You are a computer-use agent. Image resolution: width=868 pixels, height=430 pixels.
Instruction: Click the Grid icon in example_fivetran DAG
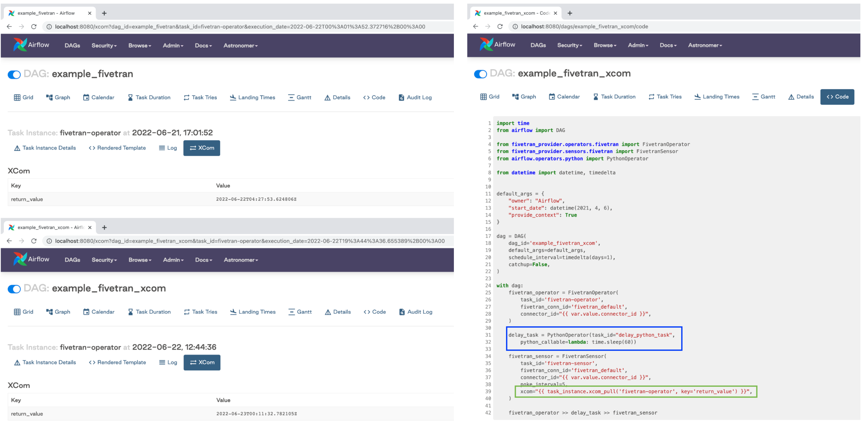[17, 97]
